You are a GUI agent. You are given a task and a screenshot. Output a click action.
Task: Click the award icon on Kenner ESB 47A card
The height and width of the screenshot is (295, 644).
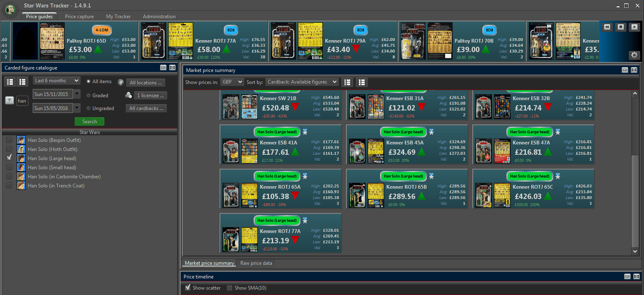[558, 132]
